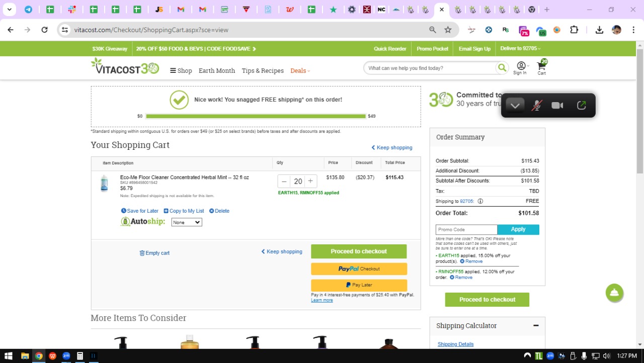Open the Chrome profile avatar

click(616, 30)
